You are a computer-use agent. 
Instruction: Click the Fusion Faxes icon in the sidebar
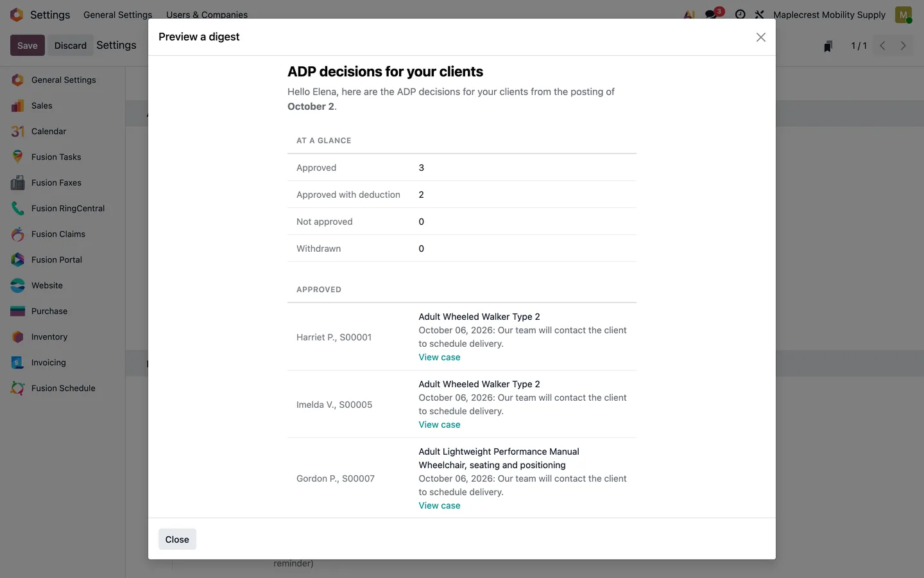18,182
